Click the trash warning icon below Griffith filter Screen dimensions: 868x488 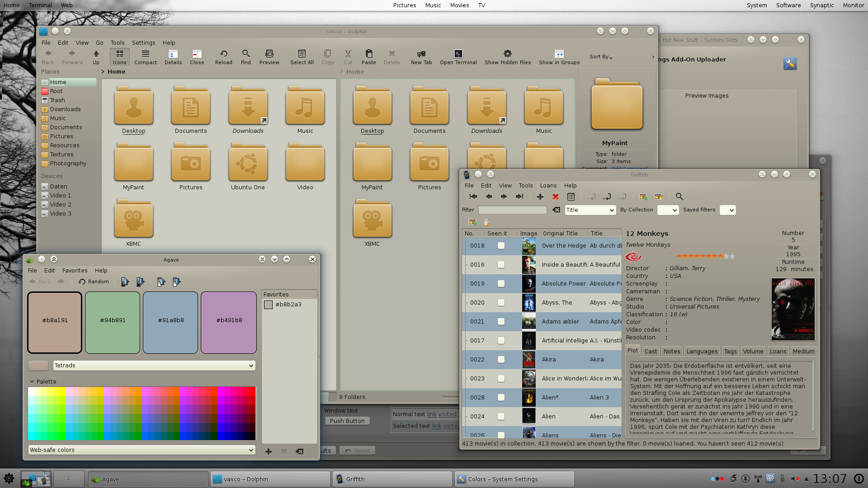pyautogui.click(x=487, y=222)
